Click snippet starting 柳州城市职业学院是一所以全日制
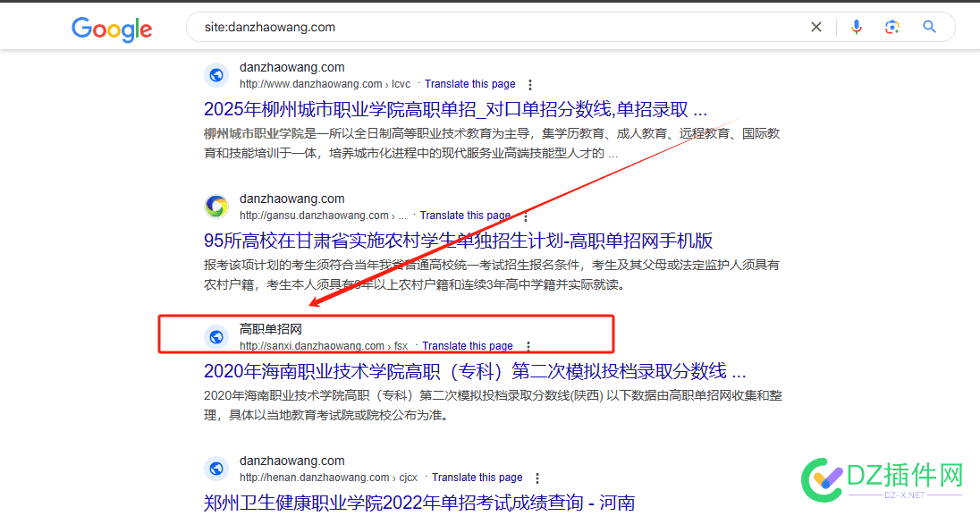The image size is (980, 516). pos(492,143)
